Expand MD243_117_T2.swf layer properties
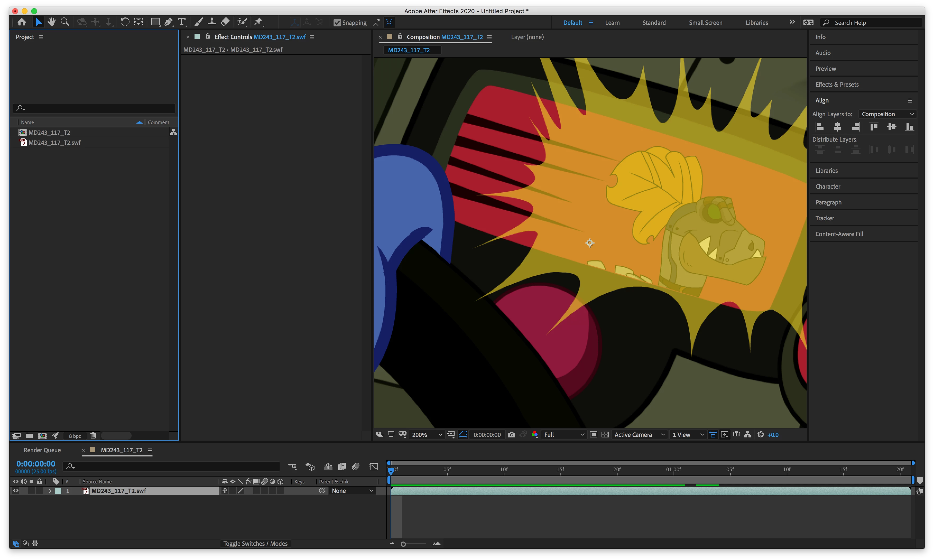This screenshot has width=934, height=560. pyautogui.click(x=50, y=491)
